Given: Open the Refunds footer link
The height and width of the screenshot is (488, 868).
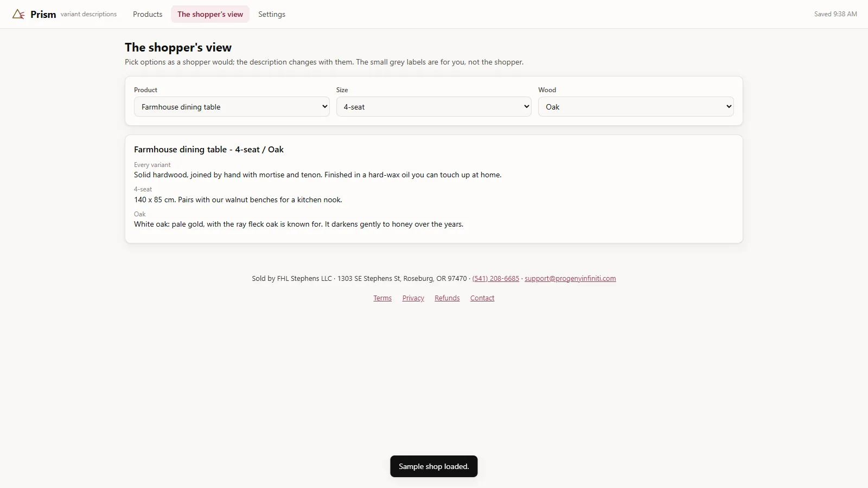Looking at the screenshot, I should pos(447,298).
